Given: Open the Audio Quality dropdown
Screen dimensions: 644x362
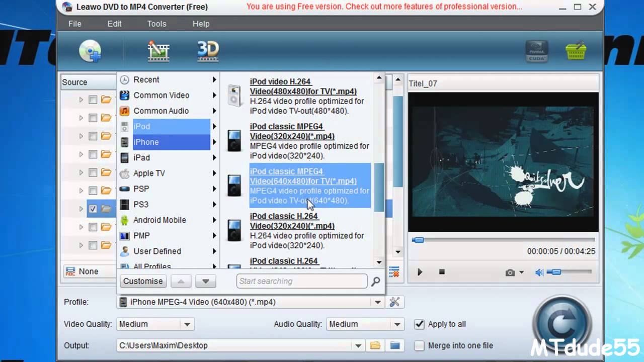Looking at the screenshot, I should [x=397, y=324].
